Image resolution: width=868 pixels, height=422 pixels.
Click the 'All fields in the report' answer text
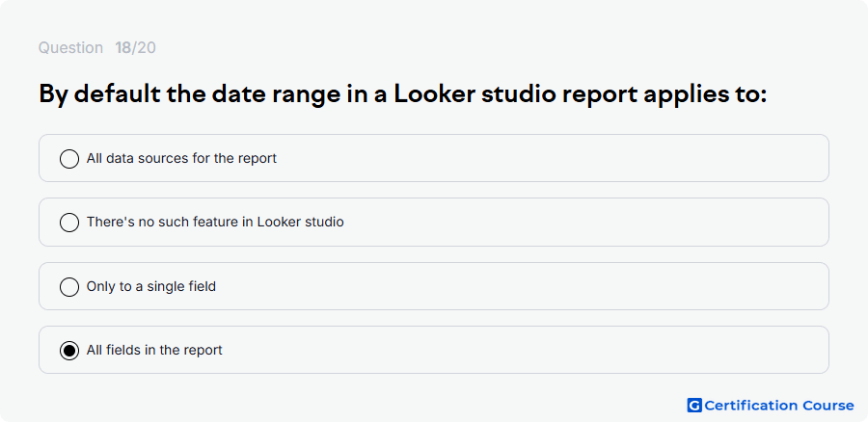tap(154, 350)
